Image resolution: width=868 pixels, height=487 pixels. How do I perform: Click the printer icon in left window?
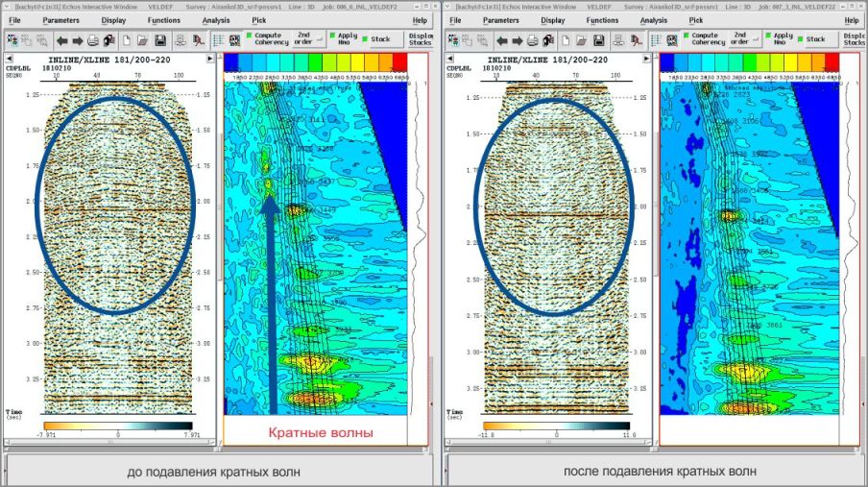tap(93, 40)
